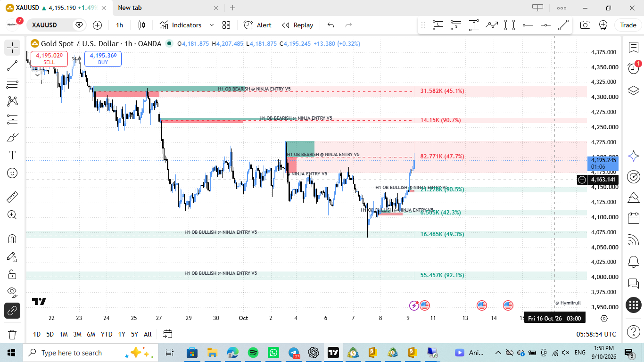Open the layout setup grid
The image size is (644, 362).
[226, 25]
